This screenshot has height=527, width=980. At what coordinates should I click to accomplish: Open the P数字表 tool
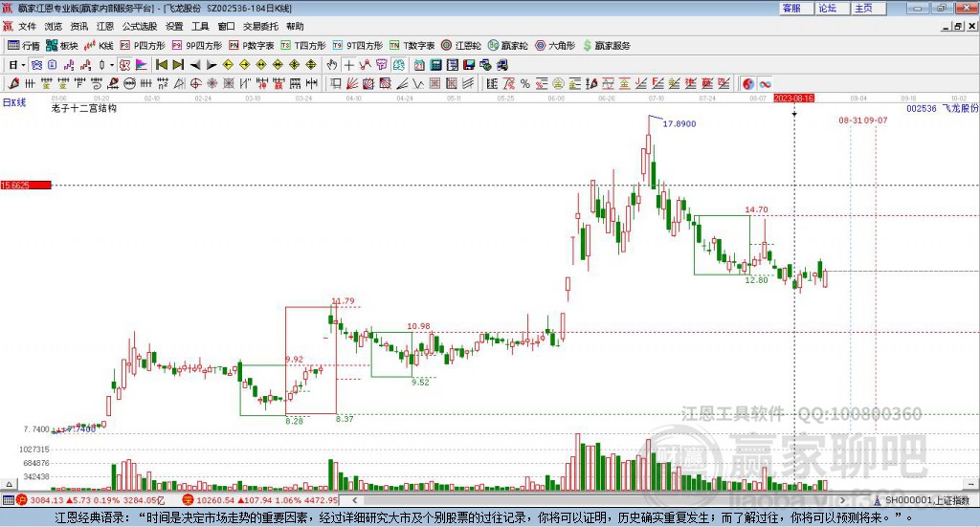click(x=252, y=46)
